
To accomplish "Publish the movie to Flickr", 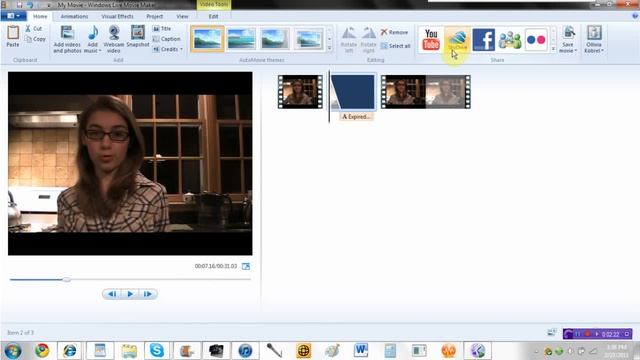I will tap(536, 39).
